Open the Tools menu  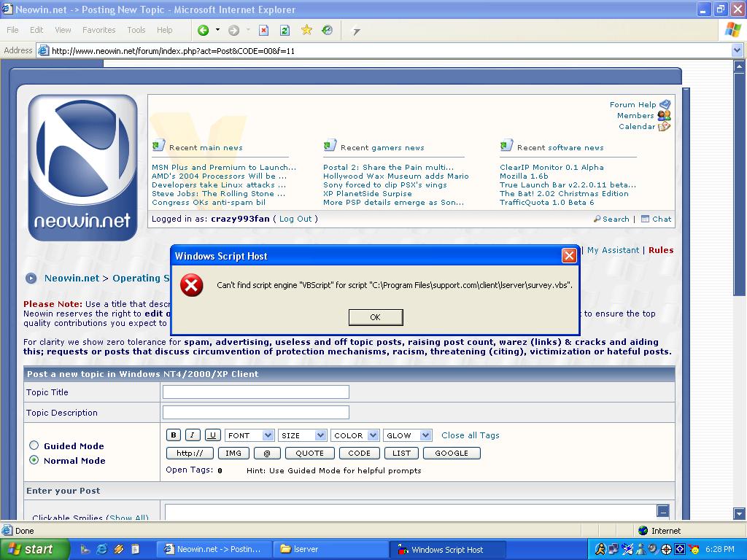pyautogui.click(x=136, y=30)
